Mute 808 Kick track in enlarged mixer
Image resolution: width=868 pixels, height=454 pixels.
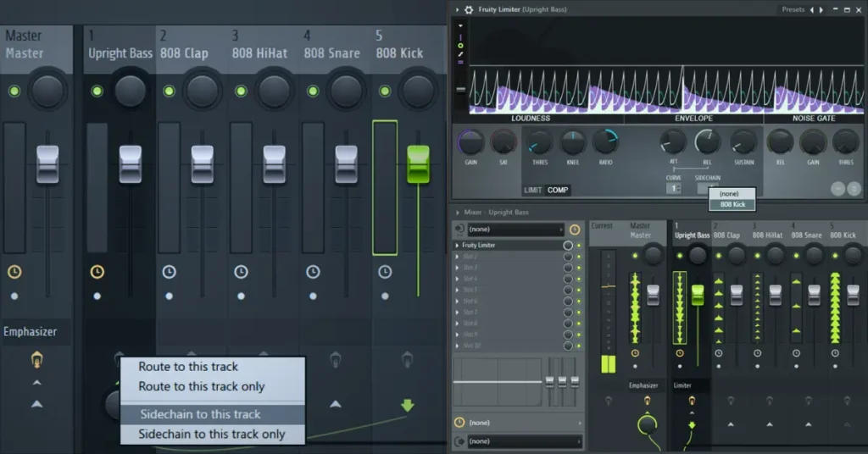tap(385, 91)
